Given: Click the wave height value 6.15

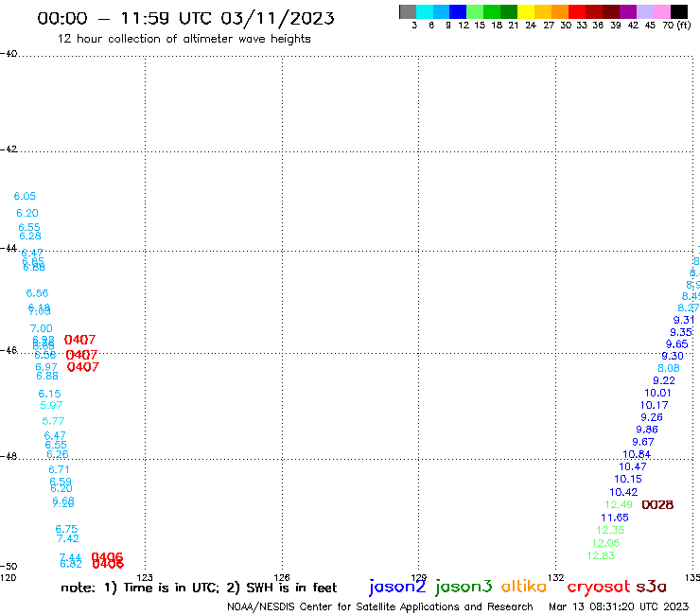Looking at the screenshot, I should point(49,394).
